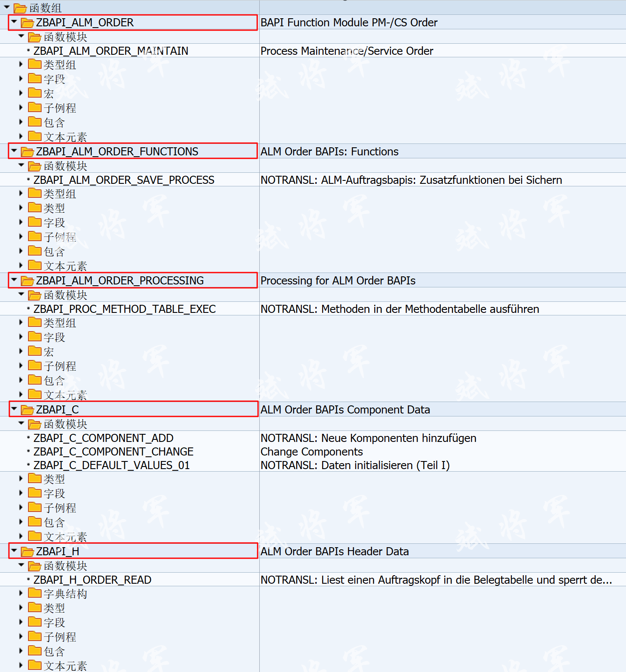Select function module ZBAPI_ALM_ORDER_SAVE_PROCESS
Image resolution: width=626 pixels, height=672 pixels.
pyautogui.click(x=124, y=180)
